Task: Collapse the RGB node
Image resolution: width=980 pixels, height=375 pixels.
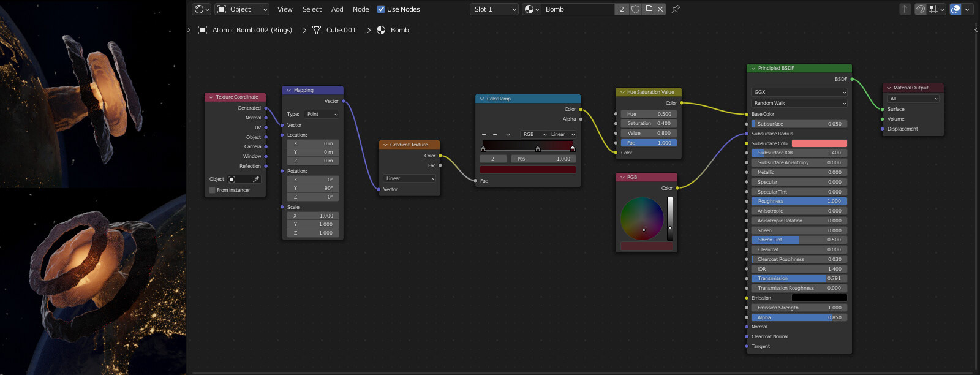Action: [x=622, y=177]
